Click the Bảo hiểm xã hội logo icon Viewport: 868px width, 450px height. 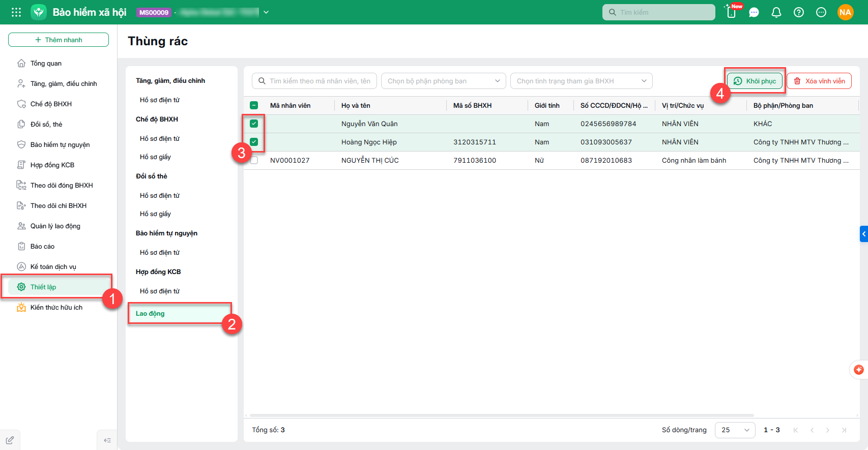(x=39, y=12)
